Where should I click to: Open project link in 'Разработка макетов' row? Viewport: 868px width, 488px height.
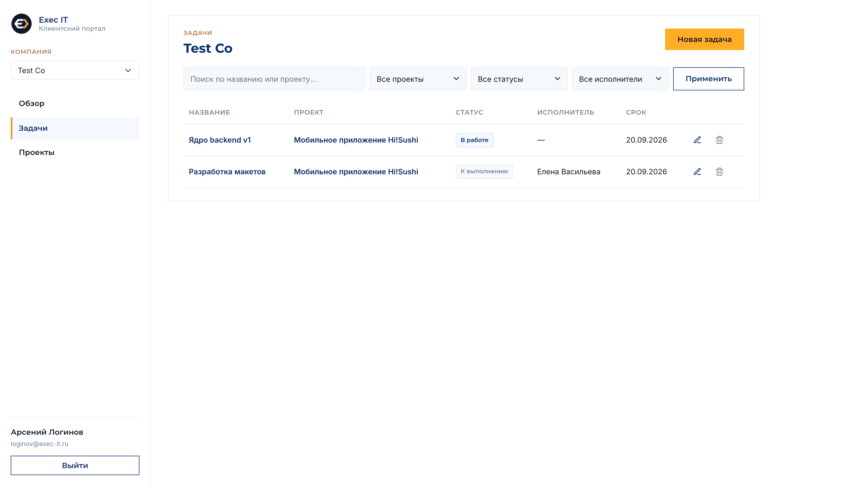(356, 171)
